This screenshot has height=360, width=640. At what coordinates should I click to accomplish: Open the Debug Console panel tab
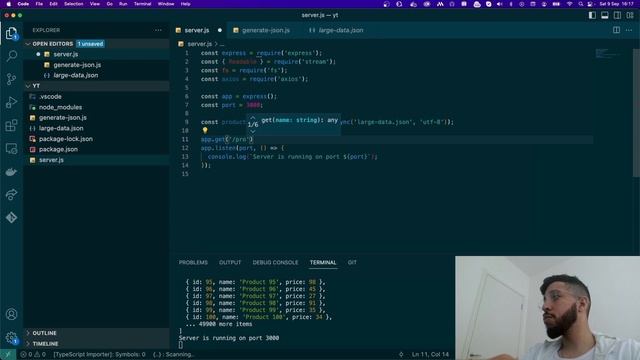coord(275,262)
